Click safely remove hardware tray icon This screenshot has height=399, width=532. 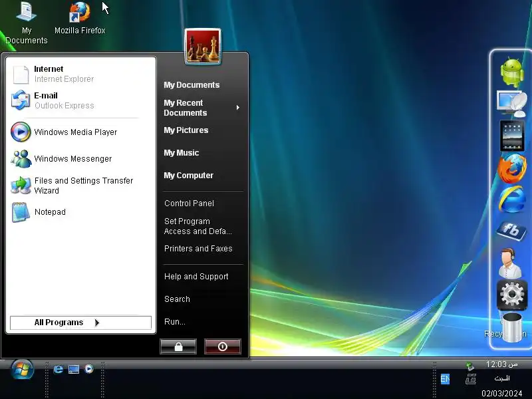[x=470, y=366]
